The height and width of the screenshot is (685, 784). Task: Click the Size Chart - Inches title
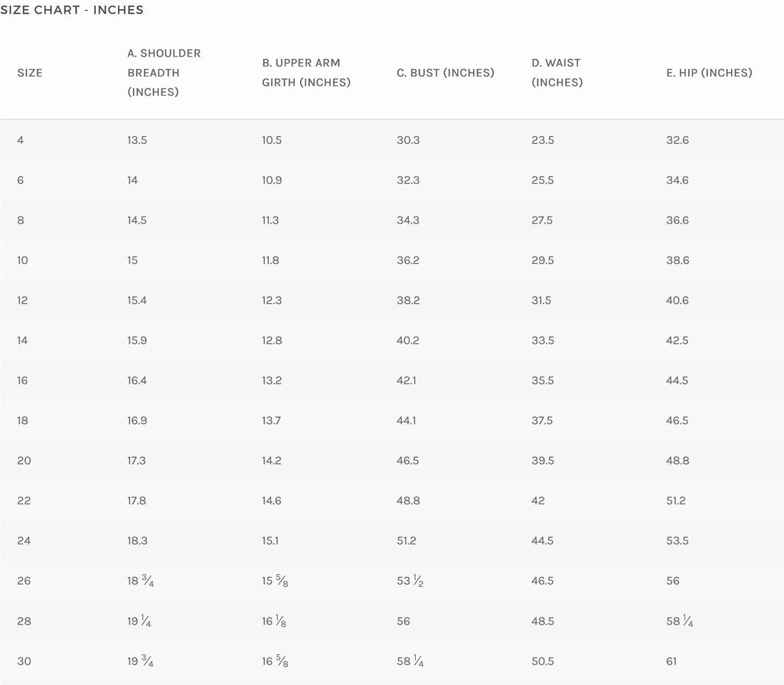pyautogui.click(x=72, y=11)
